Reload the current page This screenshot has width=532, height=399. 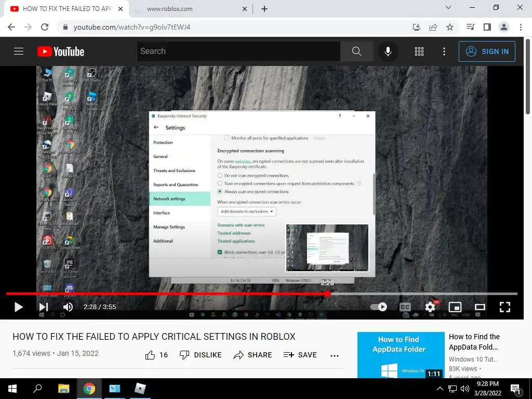(x=45, y=27)
